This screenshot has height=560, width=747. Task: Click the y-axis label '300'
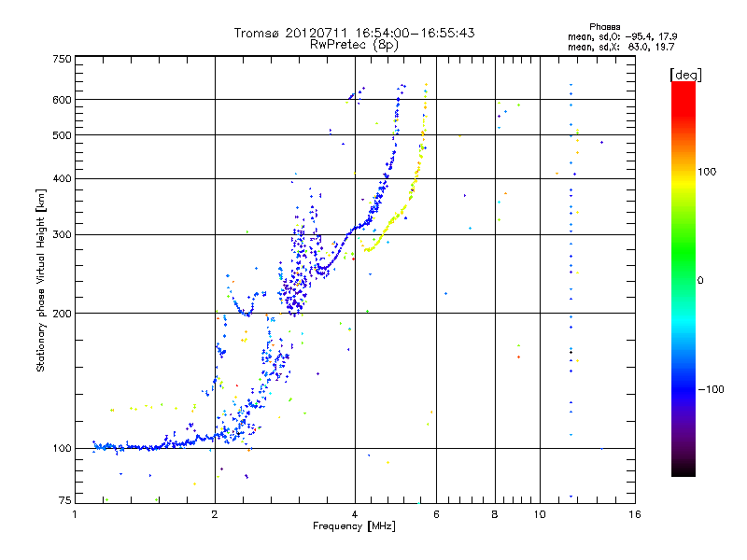[62, 234]
